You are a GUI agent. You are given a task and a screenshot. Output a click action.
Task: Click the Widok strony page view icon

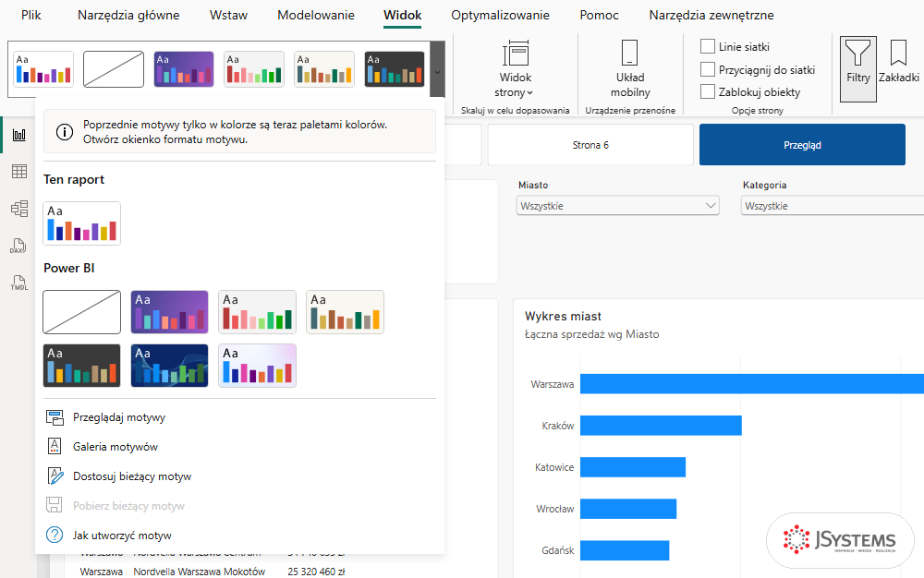pyautogui.click(x=516, y=53)
